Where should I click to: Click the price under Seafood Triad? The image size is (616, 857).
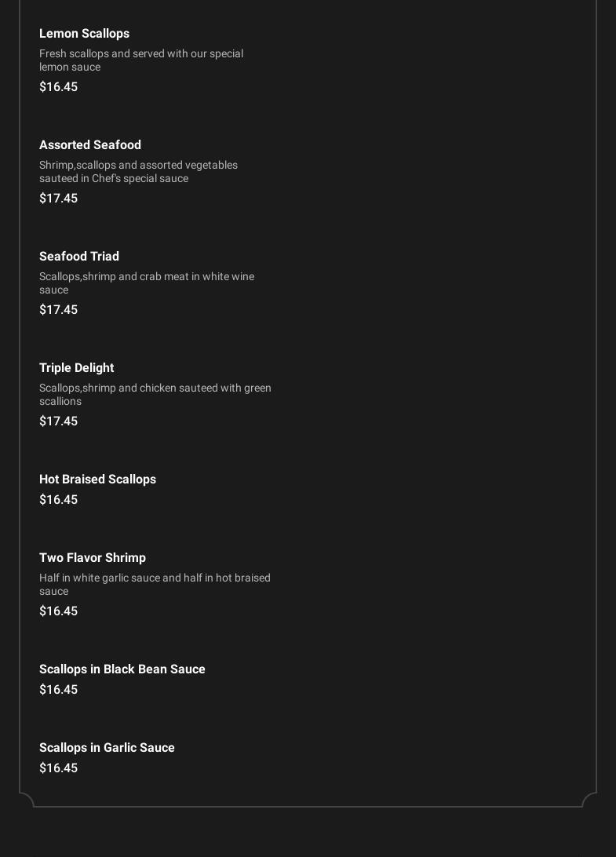coord(58,310)
